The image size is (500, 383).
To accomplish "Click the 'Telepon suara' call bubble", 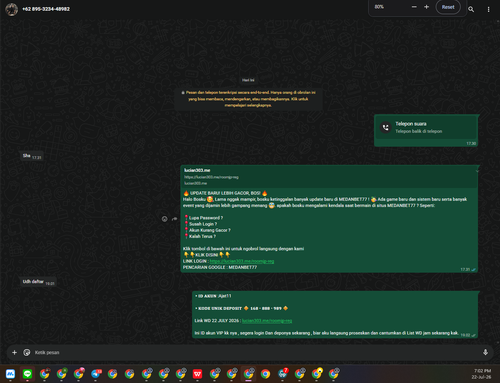I will [x=426, y=130].
